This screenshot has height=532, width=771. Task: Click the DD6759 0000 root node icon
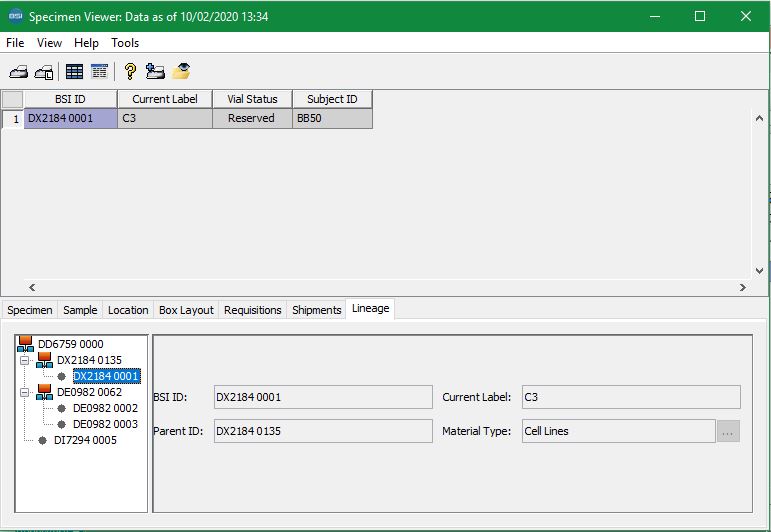(x=25, y=344)
